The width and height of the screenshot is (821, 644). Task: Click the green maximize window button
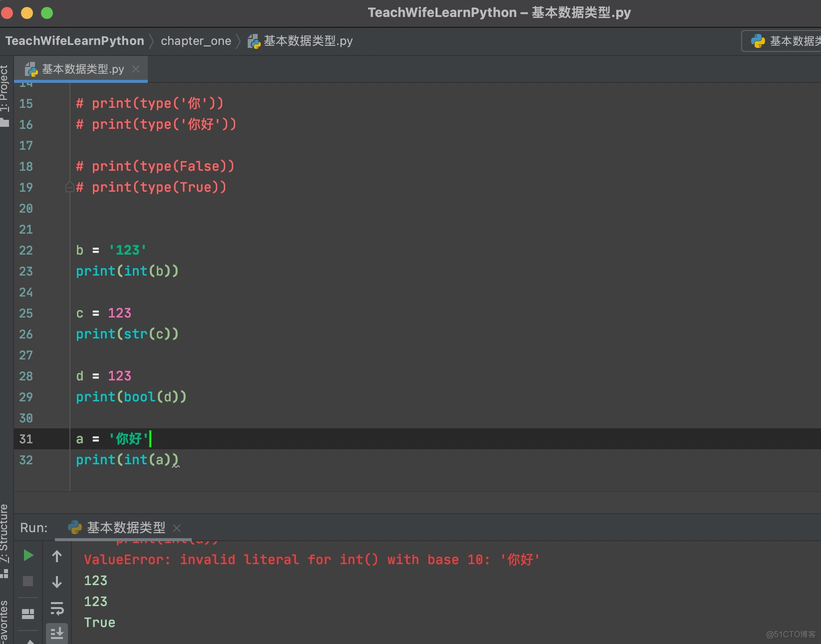(x=47, y=12)
